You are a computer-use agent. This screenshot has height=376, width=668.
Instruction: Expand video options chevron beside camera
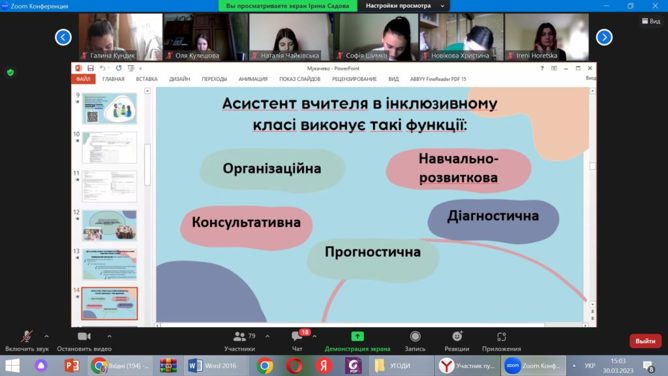tap(109, 336)
